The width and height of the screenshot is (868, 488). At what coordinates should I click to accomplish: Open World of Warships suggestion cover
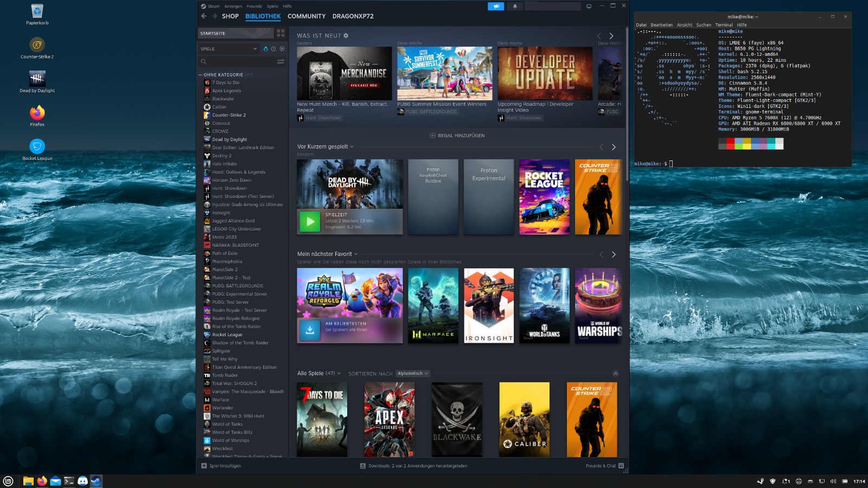point(599,305)
